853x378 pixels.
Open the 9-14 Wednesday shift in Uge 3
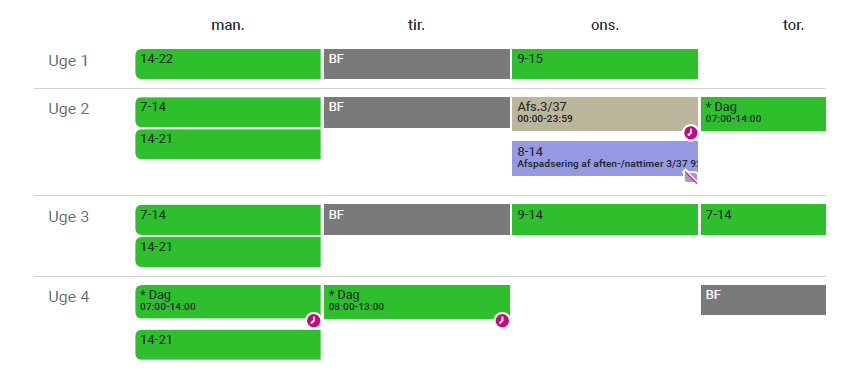(x=605, y=220)
